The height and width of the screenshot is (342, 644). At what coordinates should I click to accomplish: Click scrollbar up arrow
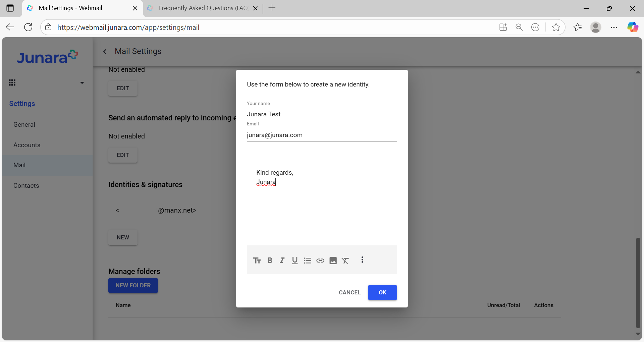[638, 72]
